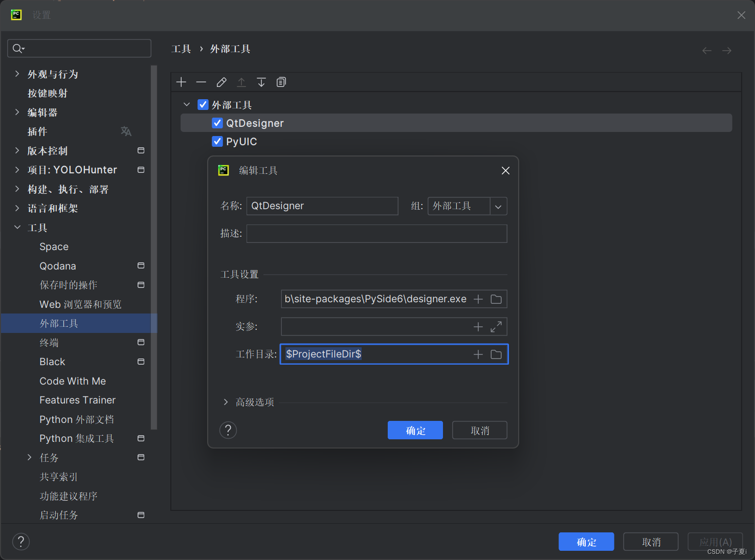Select 终端 in the settings sidebar

pyautogui.click(x=49, y=342)
